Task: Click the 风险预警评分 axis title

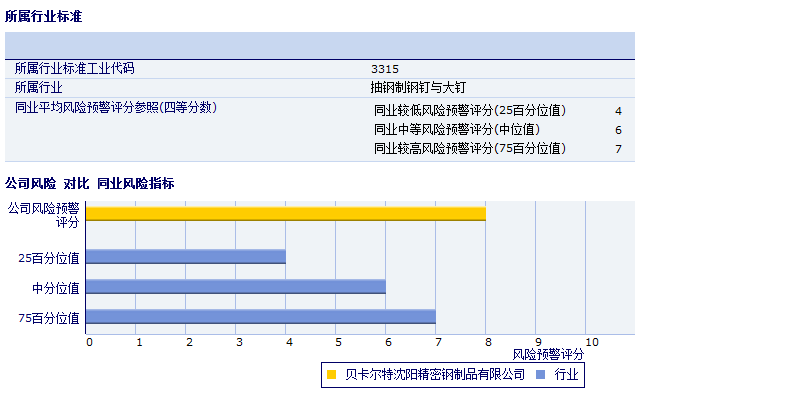Action: pos(548,354)
